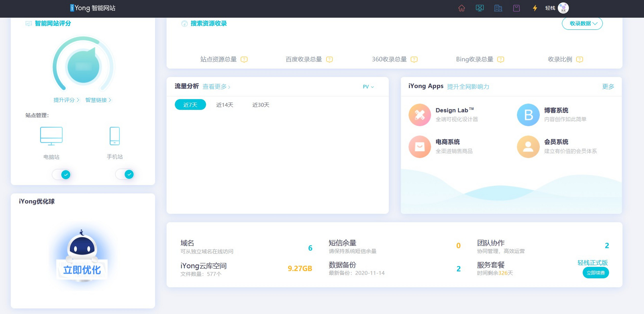Click the robot 立即优化 optimization ball
Image resolution: width=644 pixels, height=314 pixels.
pyautogui.click(x=82, y=256)
